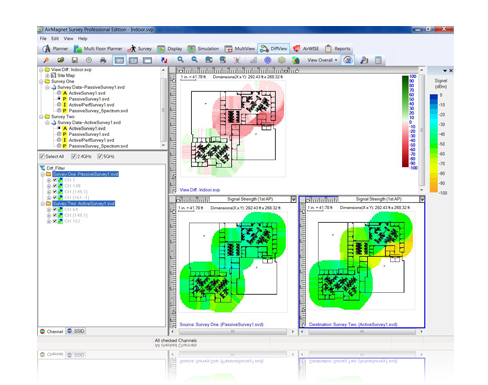Click Source pane horizontal scrollbar

pyautogui.click(x=233, y=332)
